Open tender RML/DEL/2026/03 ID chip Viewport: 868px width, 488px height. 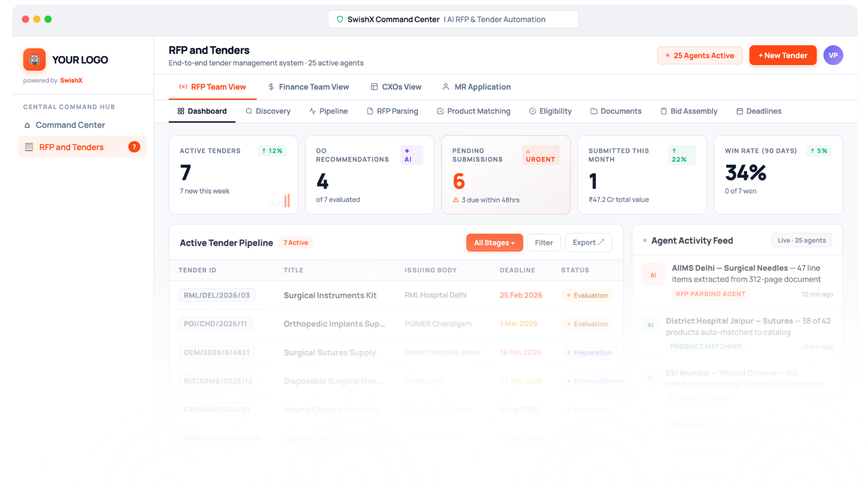[x=217, y=295]
